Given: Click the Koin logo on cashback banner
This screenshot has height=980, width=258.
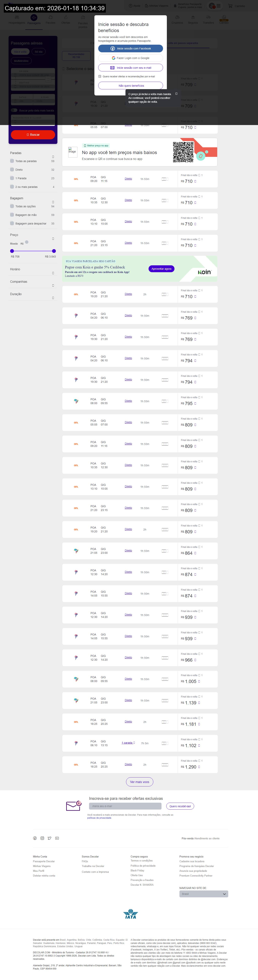Looking at the screenshot, I should pyautogui.click(x=204, y=272).
